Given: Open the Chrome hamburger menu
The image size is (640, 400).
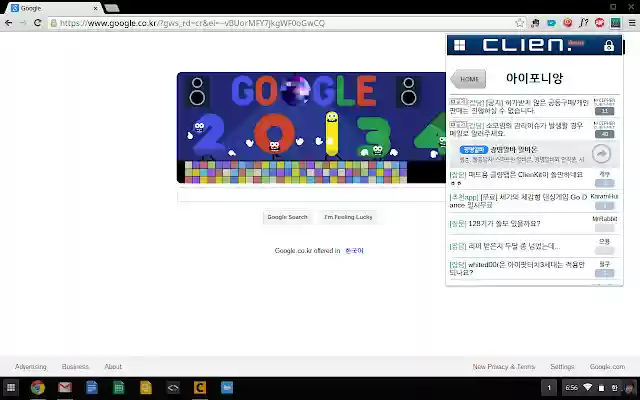Looking at the screenshot, I should [x=632, y=23].
